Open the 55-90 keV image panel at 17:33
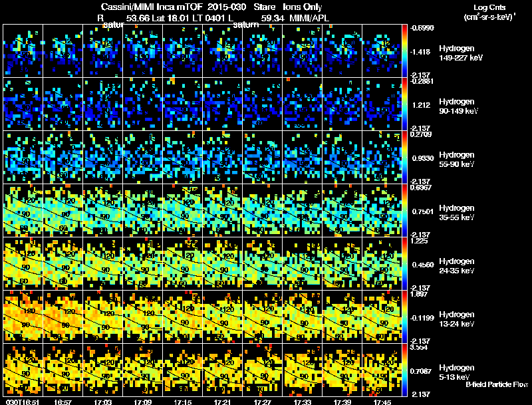This screenshot has width=532, height=405. click(303, 158)
